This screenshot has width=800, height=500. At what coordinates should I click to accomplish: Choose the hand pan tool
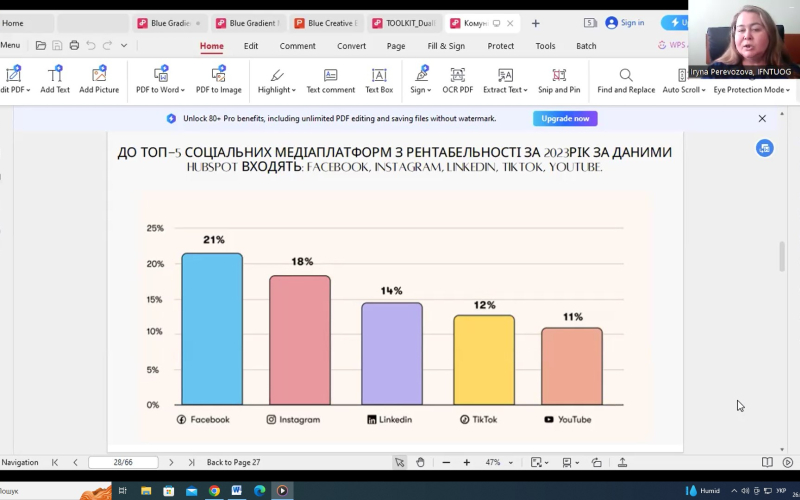[420, 462]
